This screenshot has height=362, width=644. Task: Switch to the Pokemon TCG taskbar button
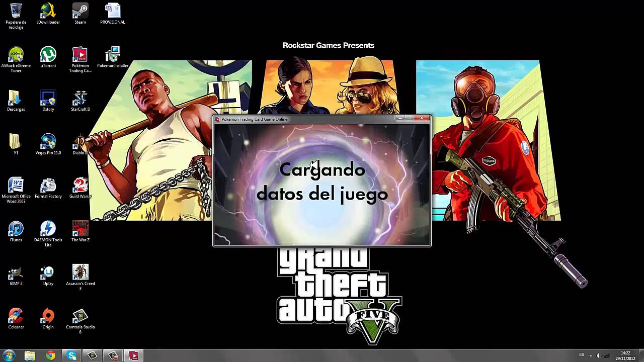[x=134, y=355]
